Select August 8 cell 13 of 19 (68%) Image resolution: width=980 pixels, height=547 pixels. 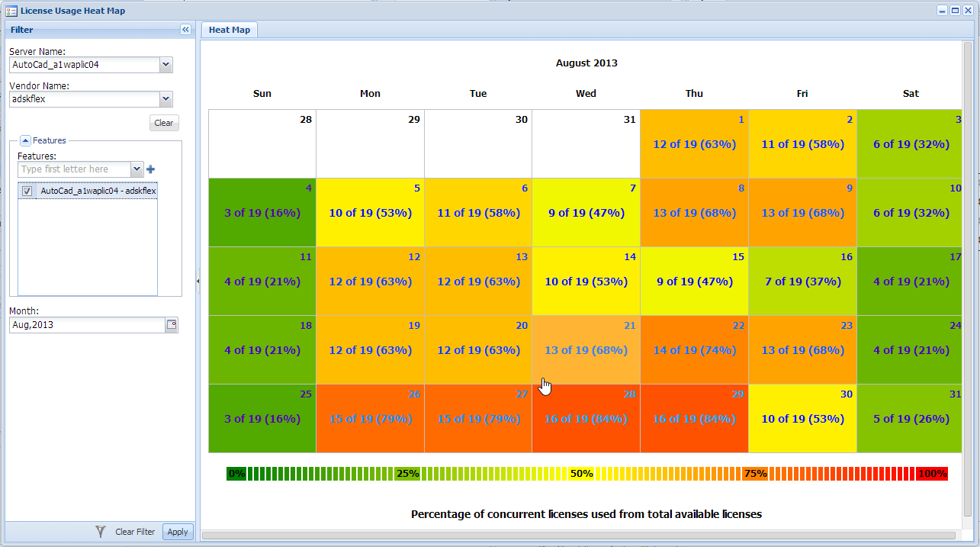click(x=694, y=213)
